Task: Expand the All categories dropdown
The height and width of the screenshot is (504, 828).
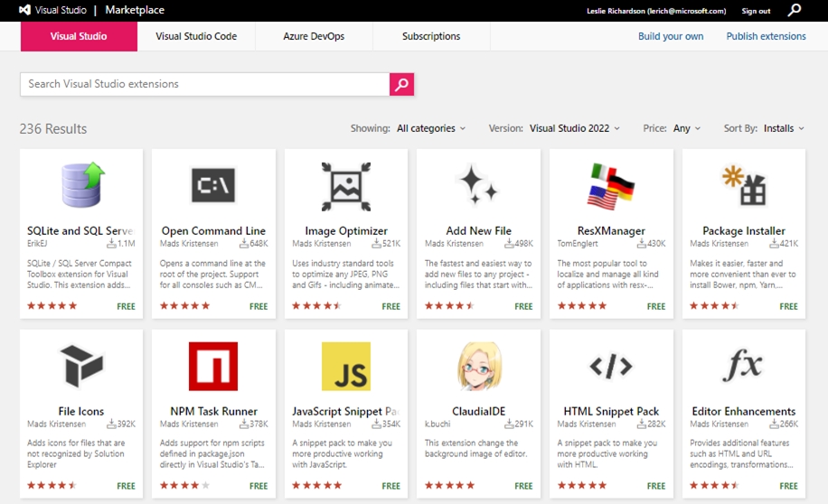Action: click(x=431, y=128)
